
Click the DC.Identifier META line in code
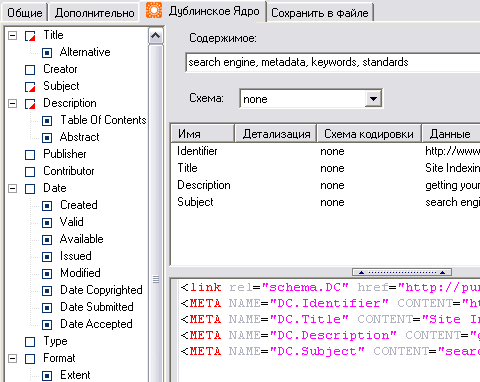[x=330, y=303]
